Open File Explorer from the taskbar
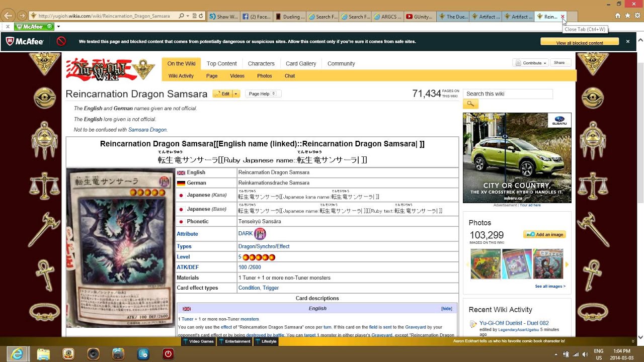Screen dimensions: 644x362 (43, 354)
